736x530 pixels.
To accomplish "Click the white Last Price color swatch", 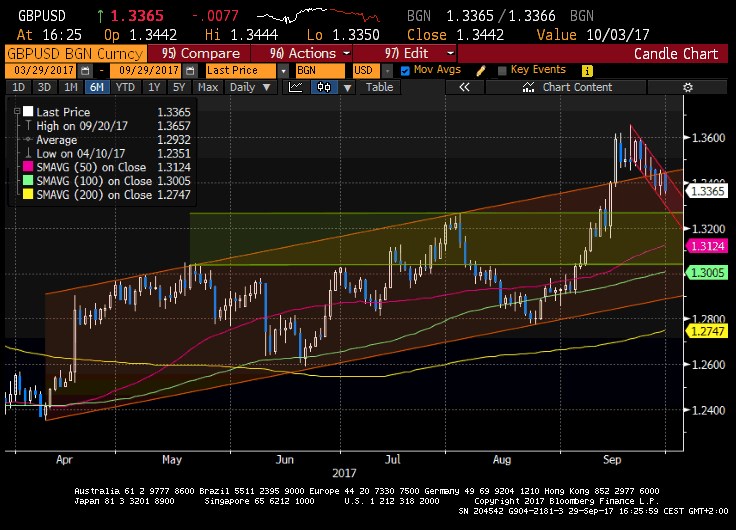I will point(28,112).
